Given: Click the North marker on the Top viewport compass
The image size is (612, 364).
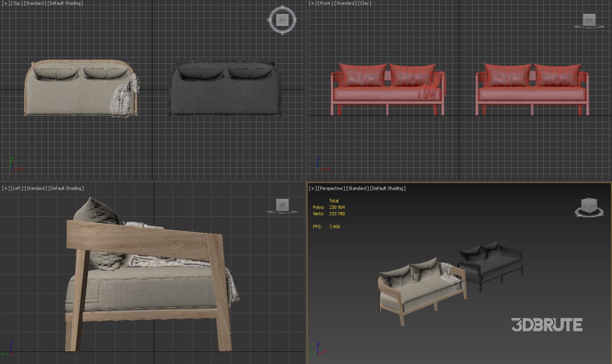Looking at the screenshot, I should [282, 7].
